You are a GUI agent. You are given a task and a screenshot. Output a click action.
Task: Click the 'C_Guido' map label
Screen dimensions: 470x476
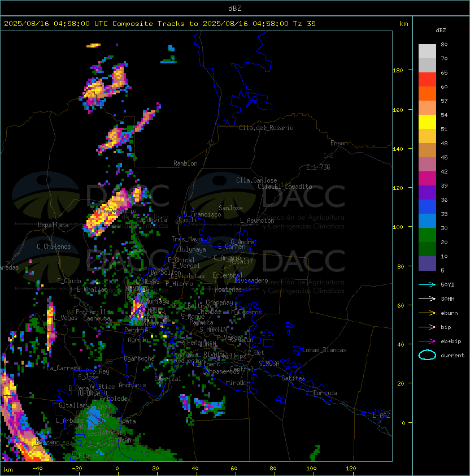pyautogui.click(x=69, y=281)
